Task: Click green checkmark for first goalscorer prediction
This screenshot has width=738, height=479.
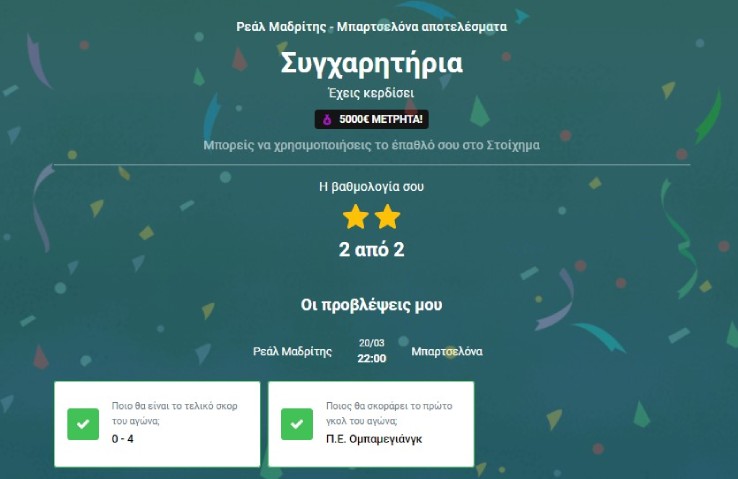Action: pyautogui.click(x=297, y=424)
